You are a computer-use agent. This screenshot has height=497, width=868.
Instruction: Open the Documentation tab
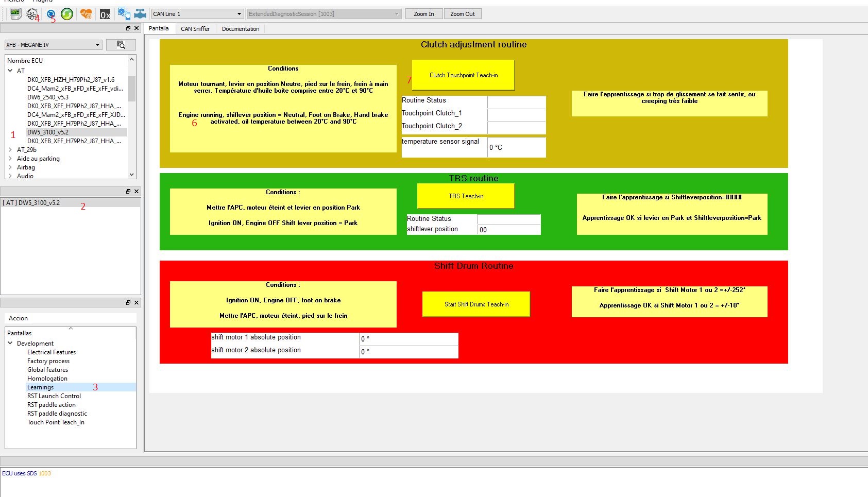pyautogui.click(x=241, y=29)
